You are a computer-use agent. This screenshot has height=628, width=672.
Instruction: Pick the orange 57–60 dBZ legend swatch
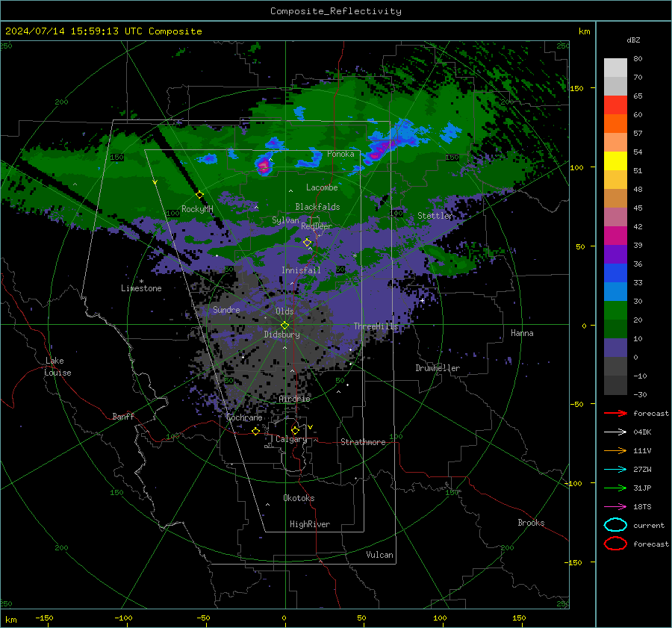(615, 124)
